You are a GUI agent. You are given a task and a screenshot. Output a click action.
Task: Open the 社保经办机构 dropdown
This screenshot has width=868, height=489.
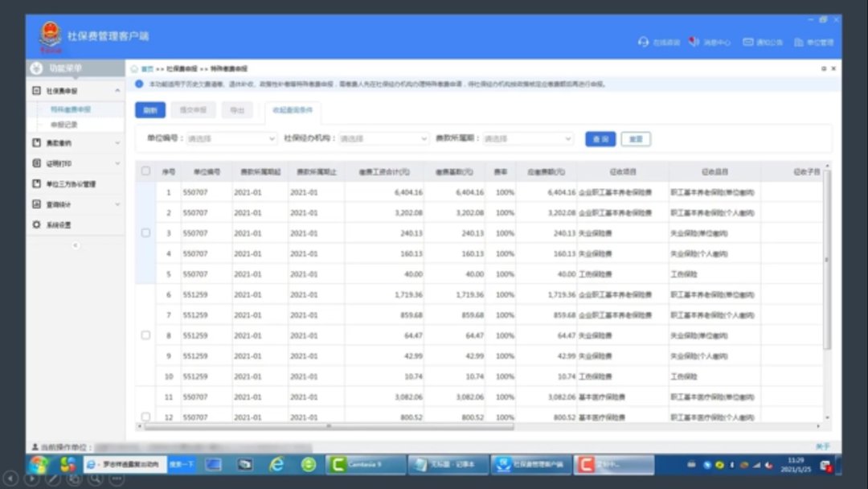[384, 138]
